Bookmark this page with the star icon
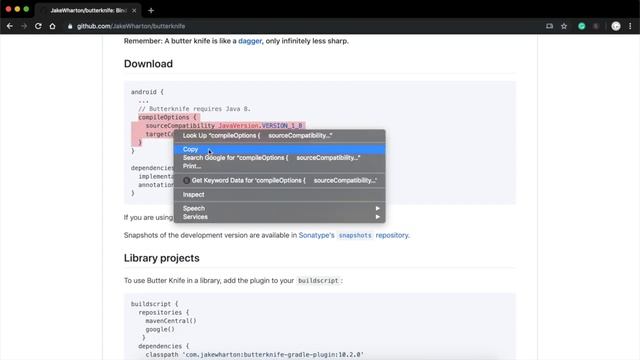 pyautogui.click(x=564, y=26)
